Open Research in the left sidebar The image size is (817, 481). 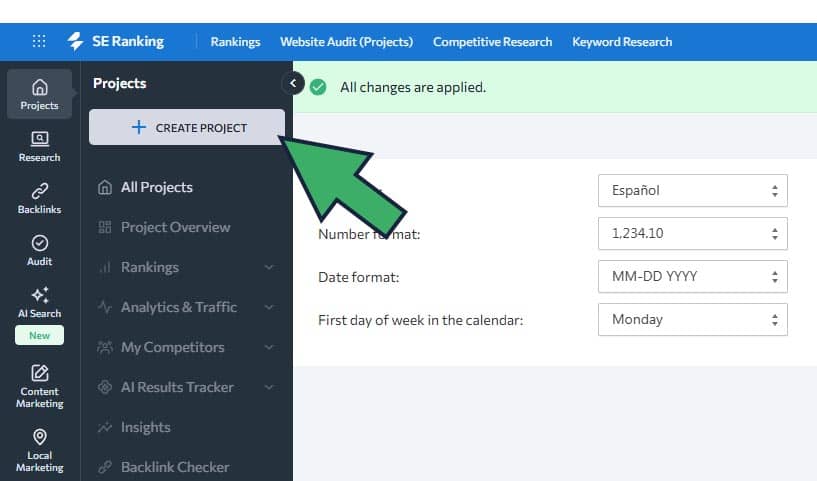[x=39, y=146]
